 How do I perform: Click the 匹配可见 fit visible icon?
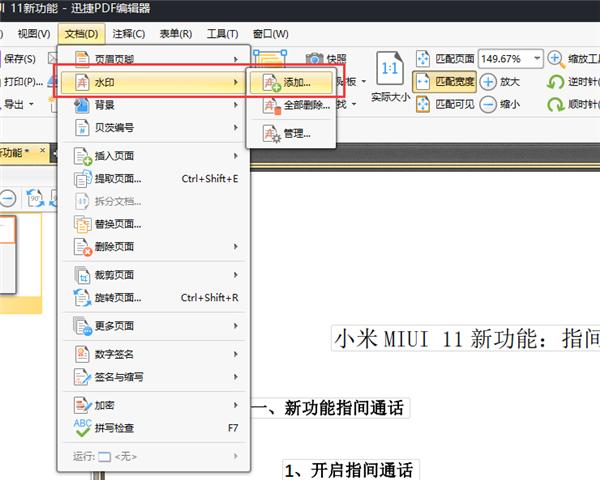tap(423, 104)
